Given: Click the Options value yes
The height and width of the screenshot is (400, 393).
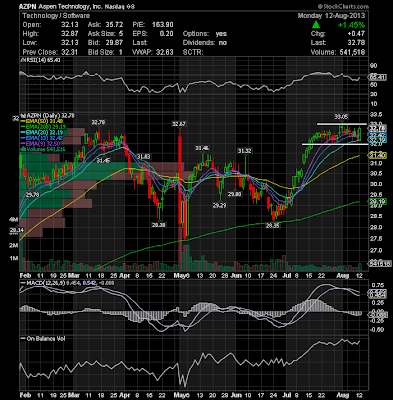Looking at the screenshot, I should point(221,34).
